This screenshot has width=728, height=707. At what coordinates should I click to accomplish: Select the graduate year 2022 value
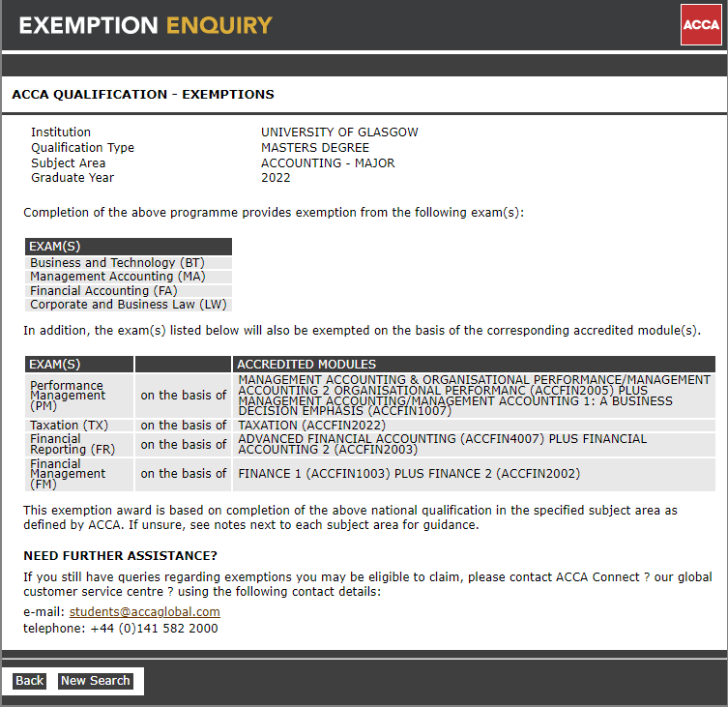276,178
